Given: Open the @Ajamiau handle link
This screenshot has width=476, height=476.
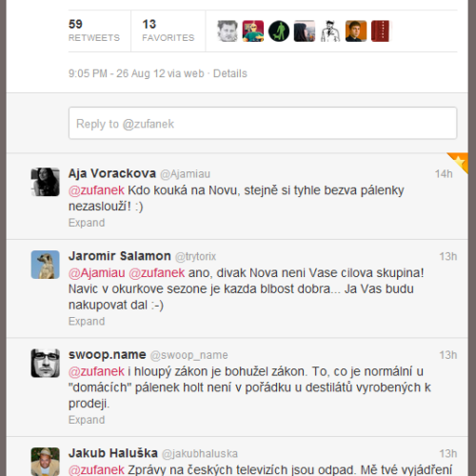Looking at the screenshot, I should 185,174.
